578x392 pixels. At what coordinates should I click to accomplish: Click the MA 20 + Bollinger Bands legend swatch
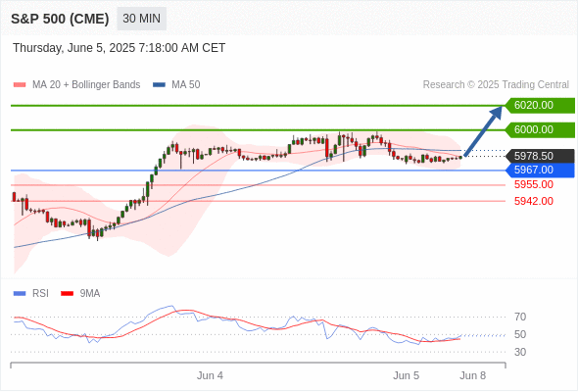tap(20, 85)
